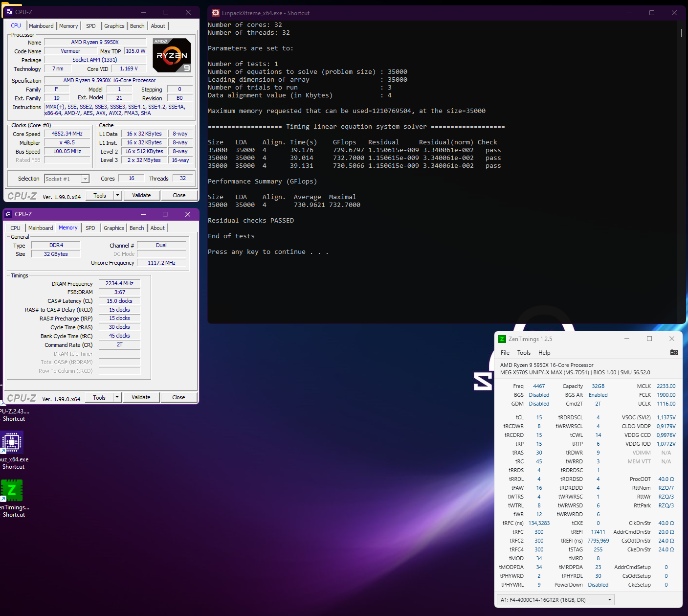688x616 pixels.
Task: Click Validate button in Memory CPU-Z window
Action: [141, 397]
